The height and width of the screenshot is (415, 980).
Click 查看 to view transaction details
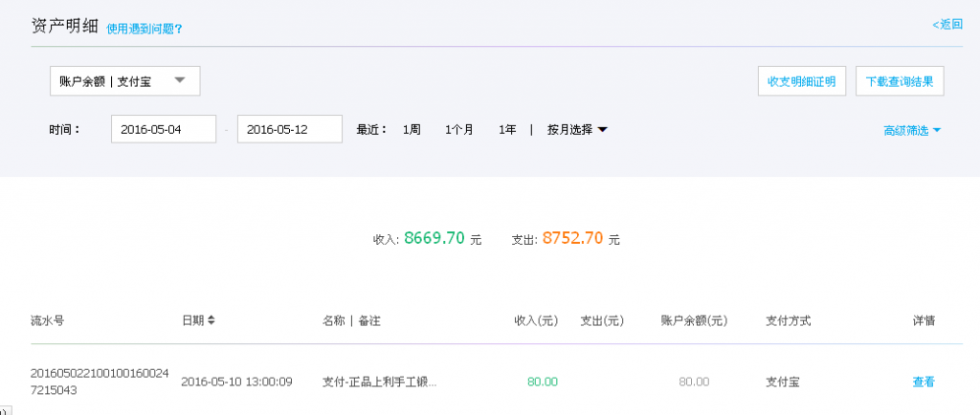[x=923, y=382]
